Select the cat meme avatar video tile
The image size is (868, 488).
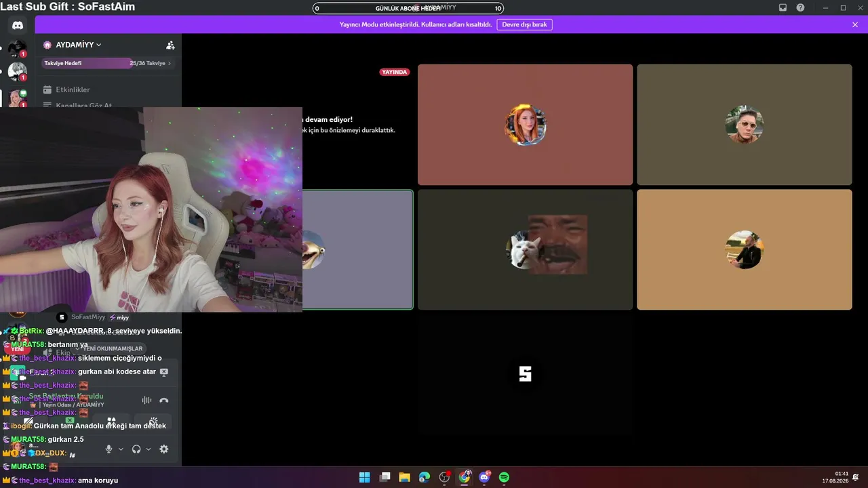pyautogui.click(x=525, y=249)
